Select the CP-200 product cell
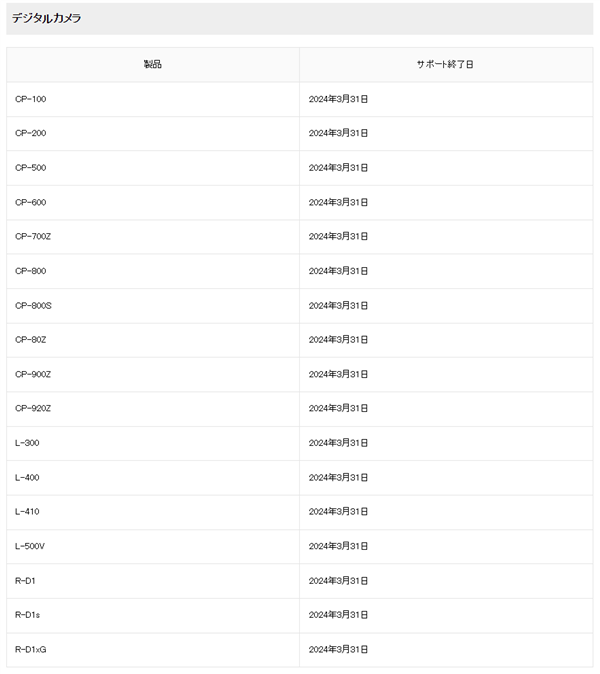The width and height of the screenshot is (600, 674). click(31, 133)
